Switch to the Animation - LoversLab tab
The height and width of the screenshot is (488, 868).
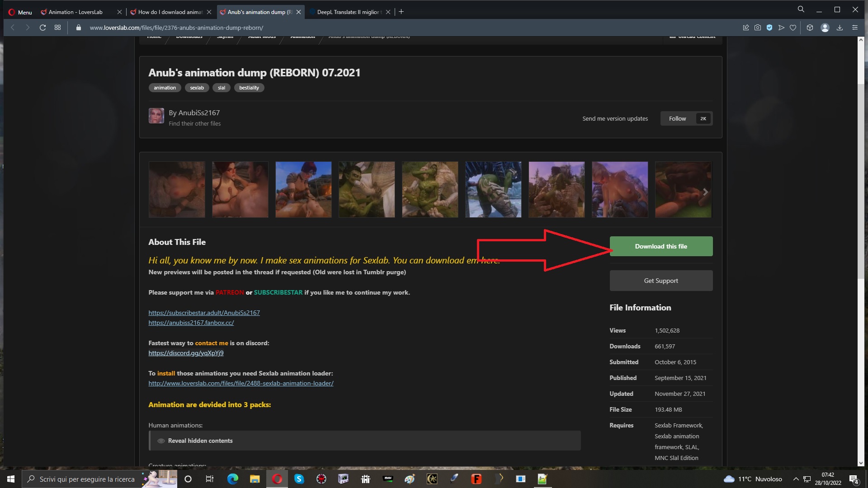pos(75,12)
